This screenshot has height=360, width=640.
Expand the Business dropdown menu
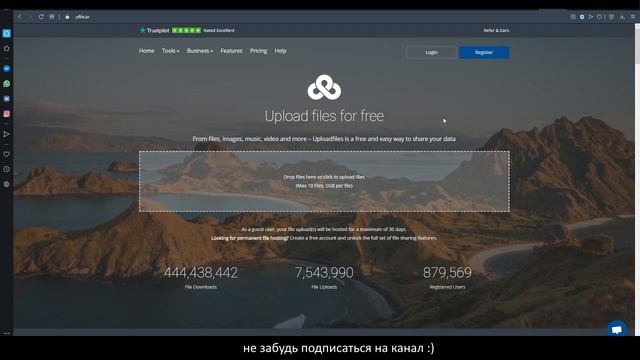(200, 51)
